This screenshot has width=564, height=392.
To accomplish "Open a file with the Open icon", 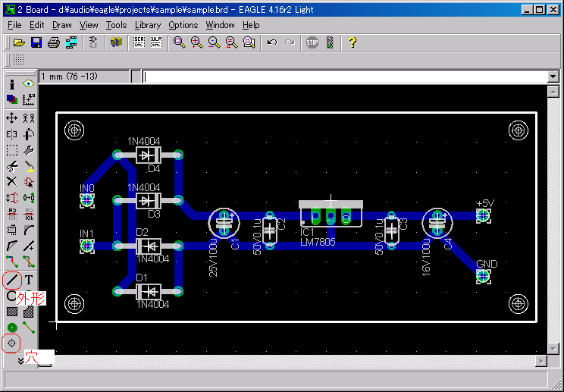I will (19, 42).
